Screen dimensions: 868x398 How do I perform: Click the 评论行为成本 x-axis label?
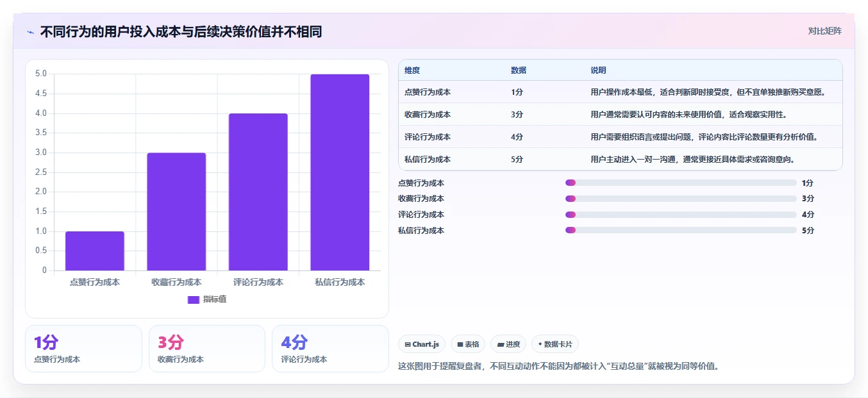click(258, 282)
